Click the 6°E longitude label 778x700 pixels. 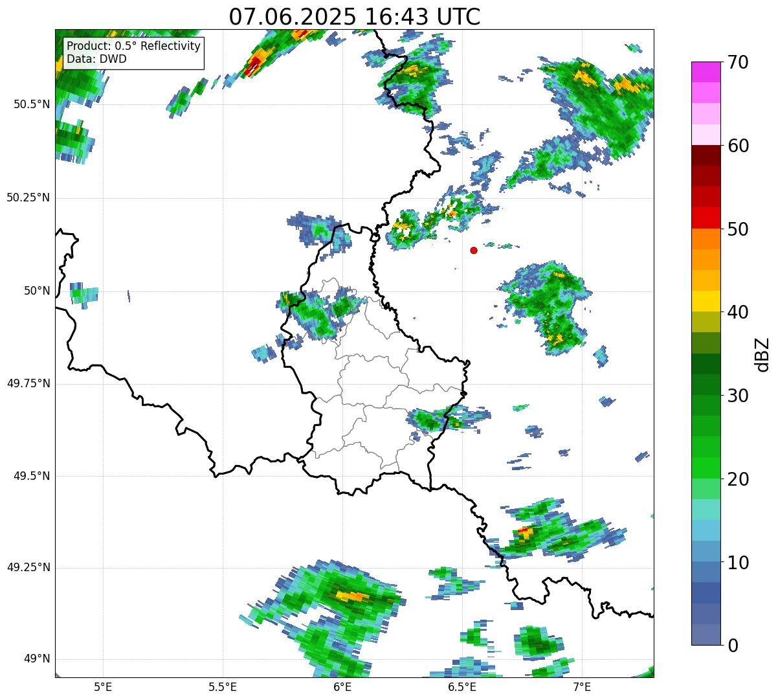coord(342,686)
